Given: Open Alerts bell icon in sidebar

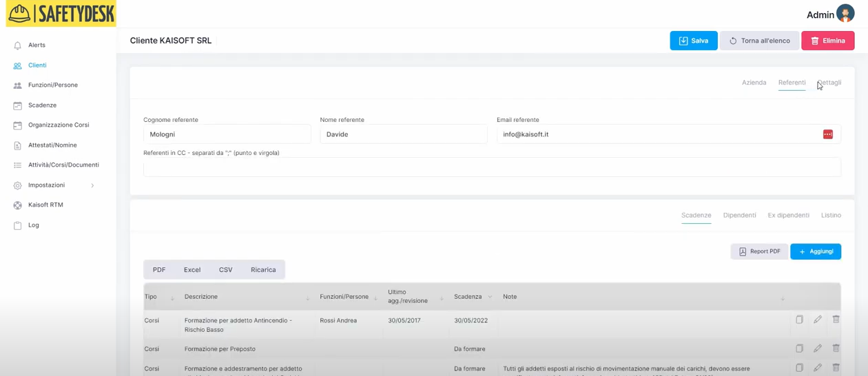Looking at the screenshot, I should coord(17,45).
